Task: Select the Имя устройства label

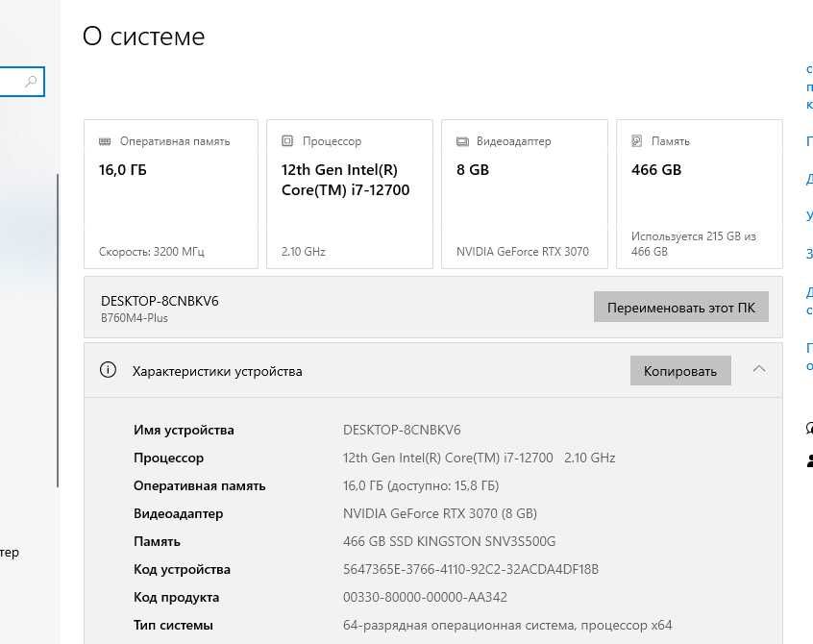Action: 184,430
